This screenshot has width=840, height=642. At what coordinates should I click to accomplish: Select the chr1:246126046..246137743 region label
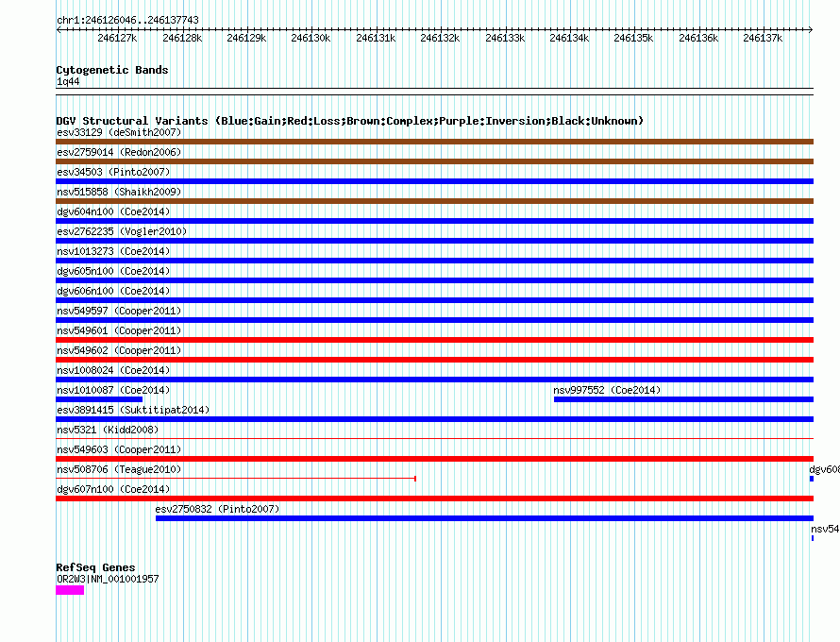point(127,20)
